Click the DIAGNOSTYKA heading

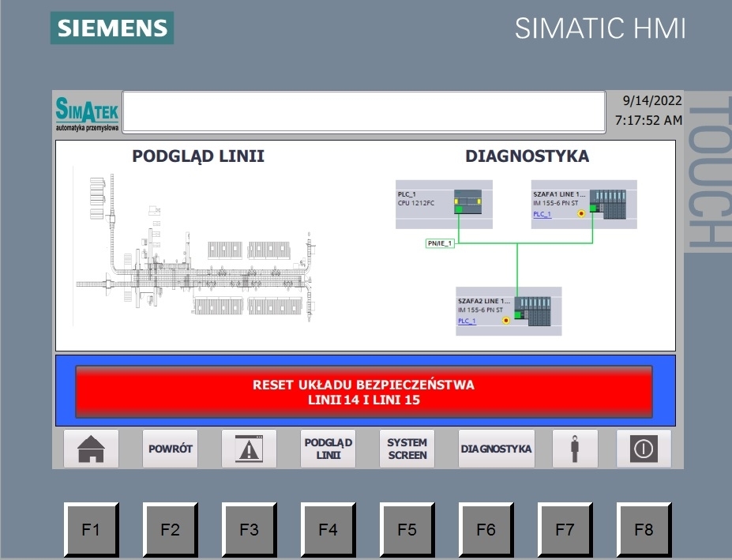(x=527, y=156)
